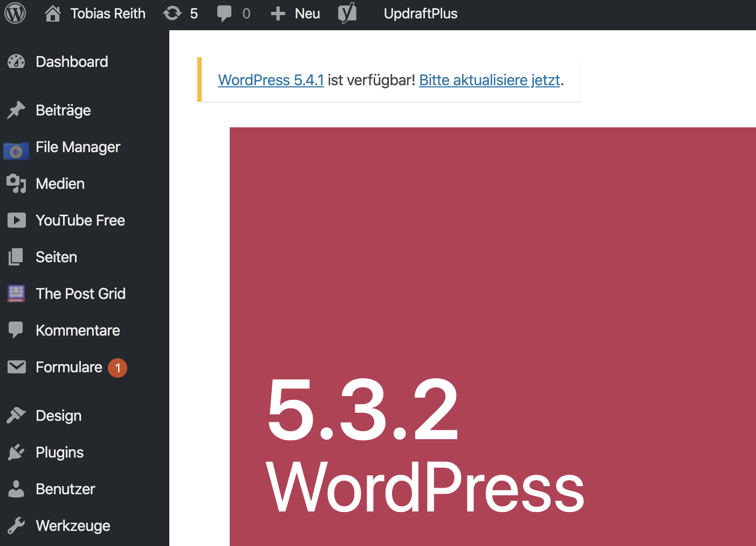Click the Plugins plug icon
Screen dimensions: 756x546
pos(16,452)
